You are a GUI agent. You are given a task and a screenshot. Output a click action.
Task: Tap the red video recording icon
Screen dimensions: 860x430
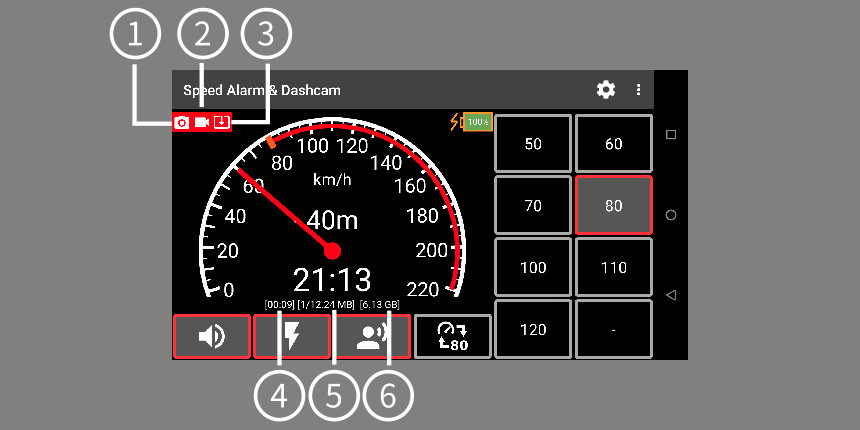(x=202, y=122)
